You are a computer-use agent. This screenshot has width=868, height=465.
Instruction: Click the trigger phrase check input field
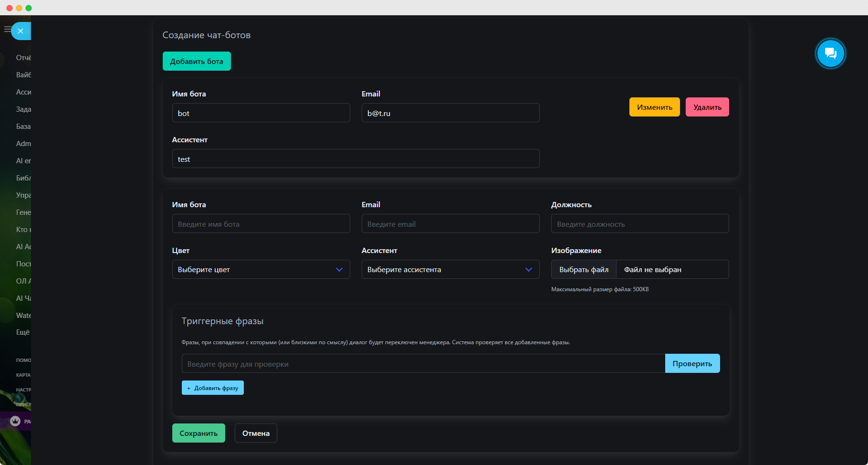pos(423,363)
